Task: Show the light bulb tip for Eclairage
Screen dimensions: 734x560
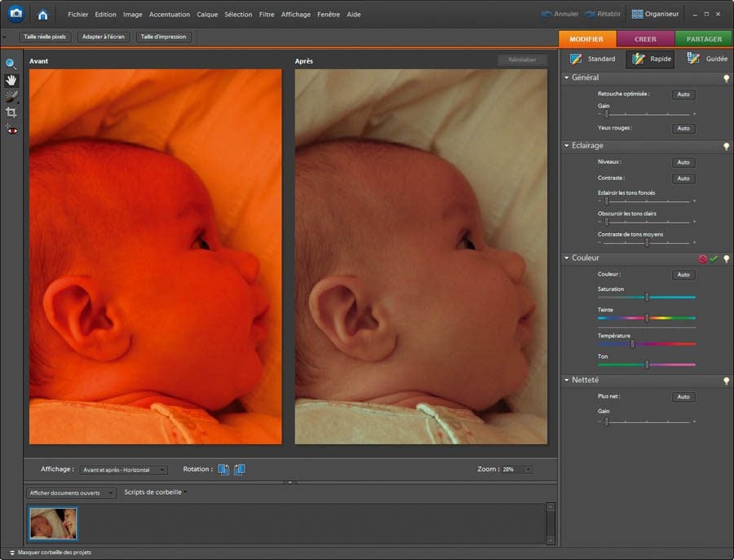Action: (x=726, y=146)
